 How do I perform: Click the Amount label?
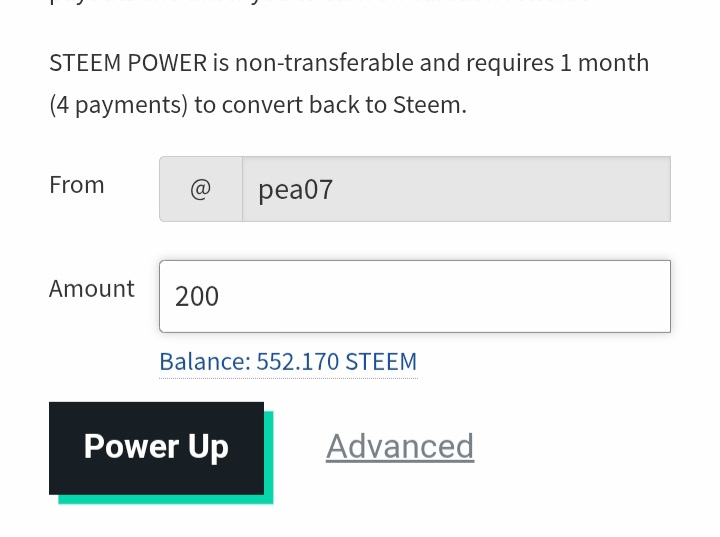(x=92, y=289)
